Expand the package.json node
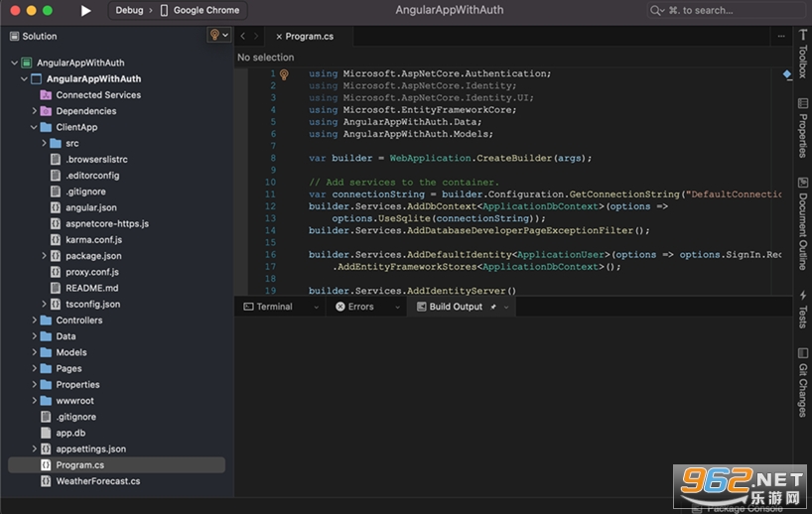The image size is (812, 514). (x=44, y=255)
